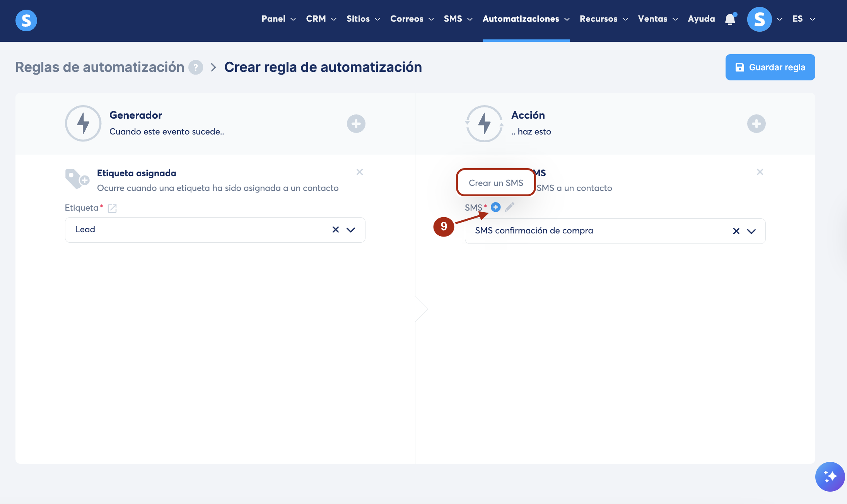Add a new Acción with plus
Image resolution: width=847 pixels, height=504 pixels.
756,124
